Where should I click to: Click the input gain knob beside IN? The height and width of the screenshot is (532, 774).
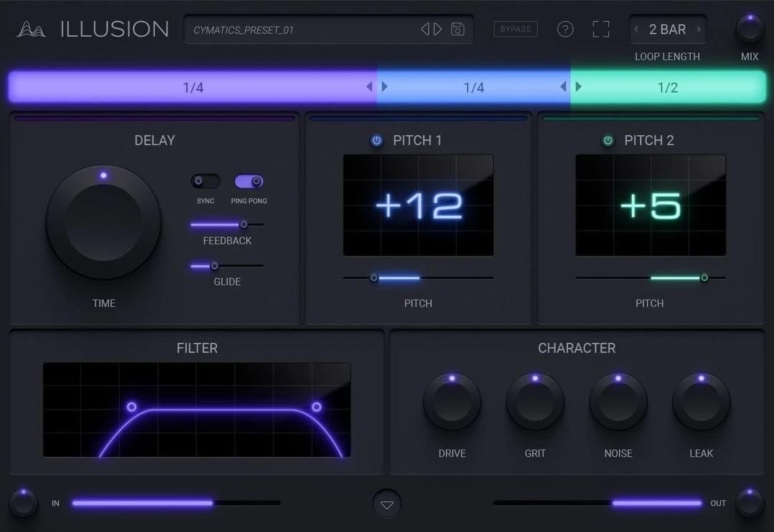point(23,503)
